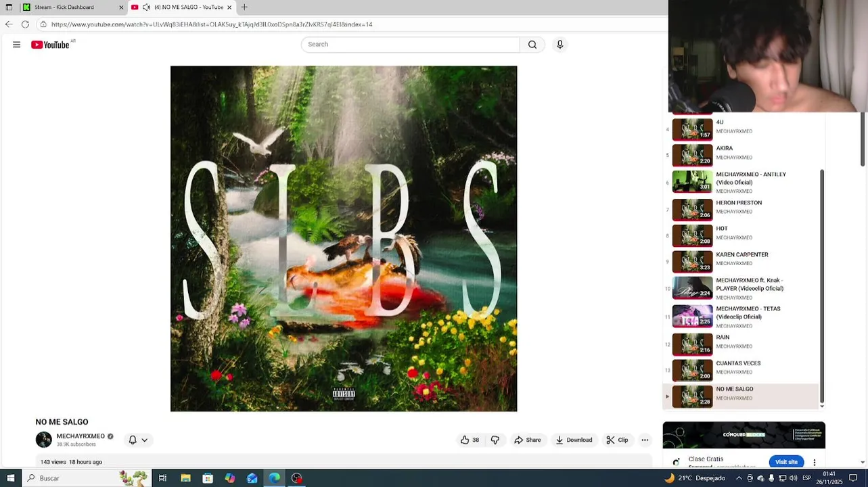Play KAREN CARPENTER from the playlist

[740, 261]
